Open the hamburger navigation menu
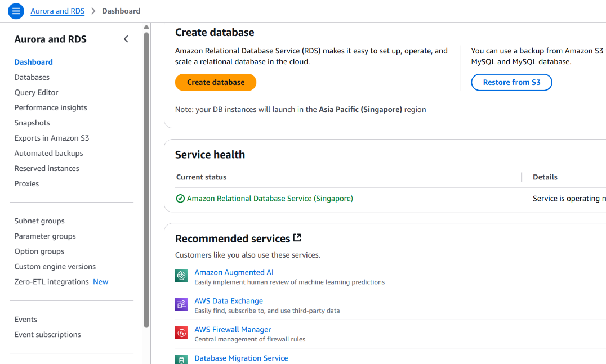 [x=16, y=11]
